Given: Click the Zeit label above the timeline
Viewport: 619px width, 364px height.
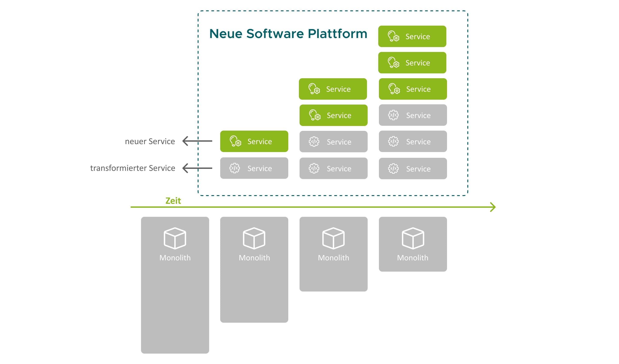Looking at the screenshot, I should [x=173, y=201].
